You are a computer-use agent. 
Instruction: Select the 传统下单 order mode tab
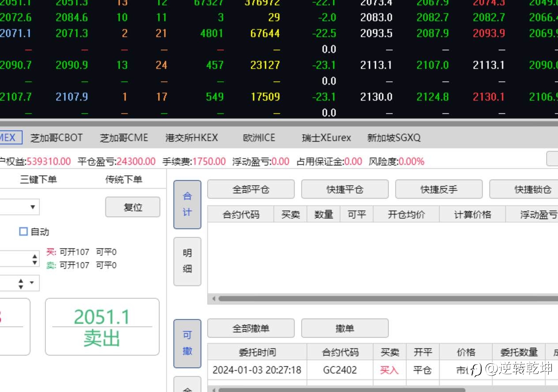point(124,180)
